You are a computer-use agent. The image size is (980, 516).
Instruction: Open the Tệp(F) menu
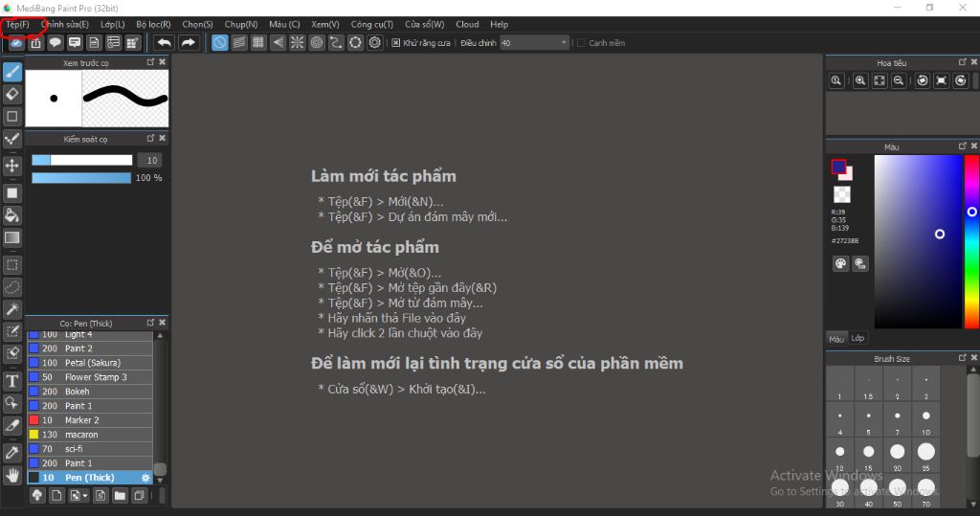pyautogui.click(x=17, y=24)
